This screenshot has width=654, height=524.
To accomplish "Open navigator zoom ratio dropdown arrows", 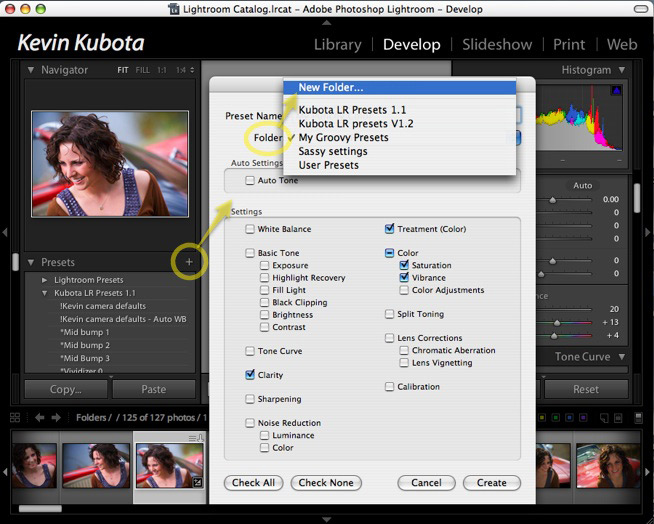I will tap(192, 70).
